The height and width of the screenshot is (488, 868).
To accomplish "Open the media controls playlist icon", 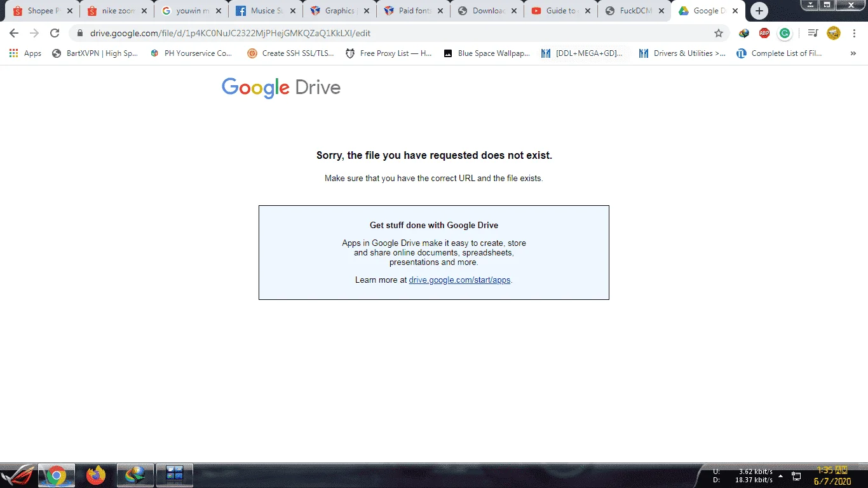I will [x=813, y=33].
